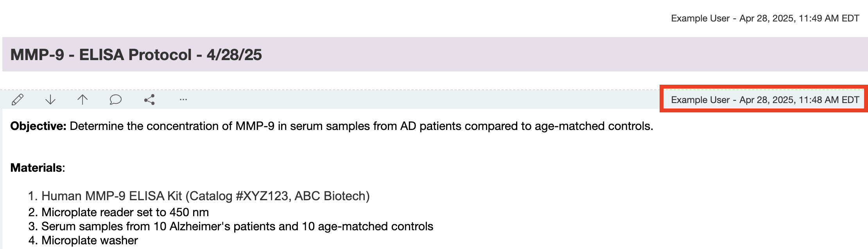Image resolution: width=868 pixels, height=249 pixels.
Task: Click the pencil edit icon
Action: [18, 100]
